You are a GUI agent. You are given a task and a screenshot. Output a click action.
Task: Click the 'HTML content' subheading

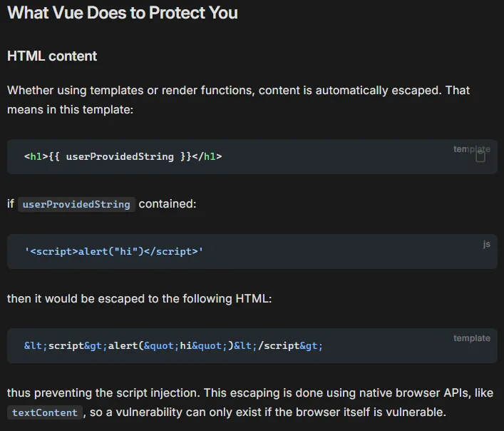pyautogui.click(x=52, y=56)
